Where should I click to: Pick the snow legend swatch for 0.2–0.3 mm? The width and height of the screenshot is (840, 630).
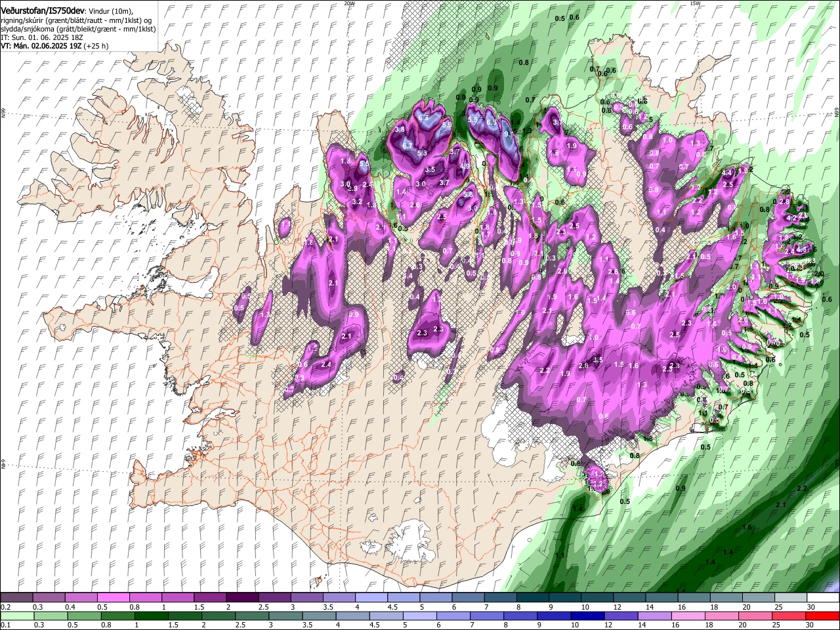(x=16, y=598)
